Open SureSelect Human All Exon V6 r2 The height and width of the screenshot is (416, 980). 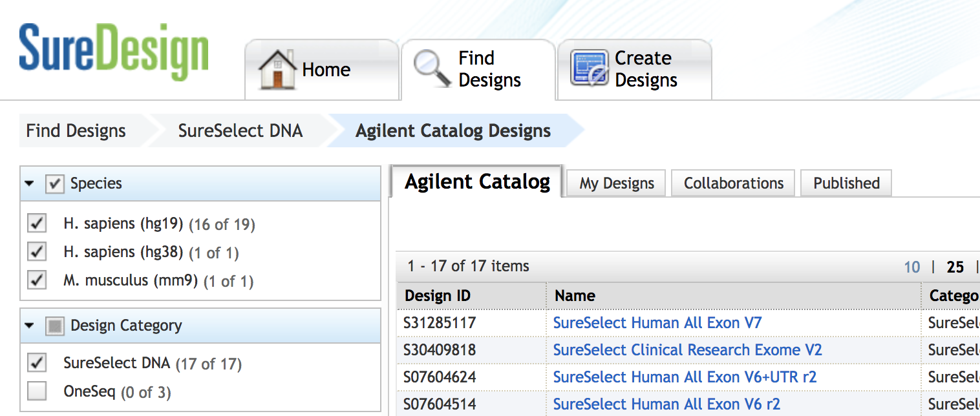point(666,404)
